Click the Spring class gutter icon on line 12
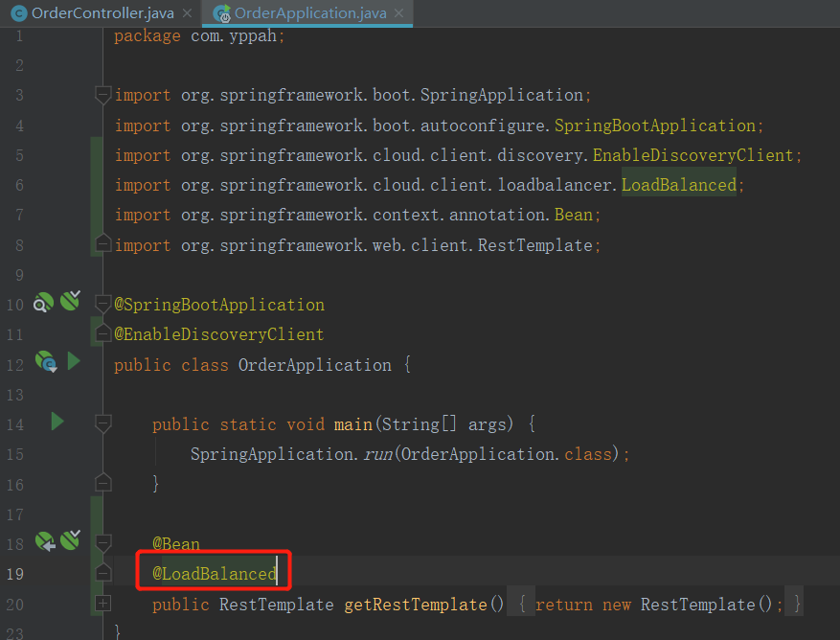The height and width of the screenshot is (640, 840). tap(46, 362)
